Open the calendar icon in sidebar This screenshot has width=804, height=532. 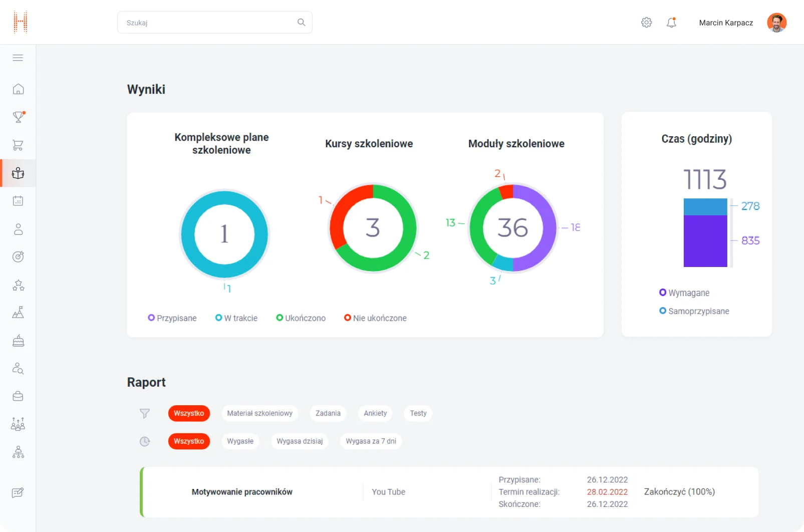[18, 201]
